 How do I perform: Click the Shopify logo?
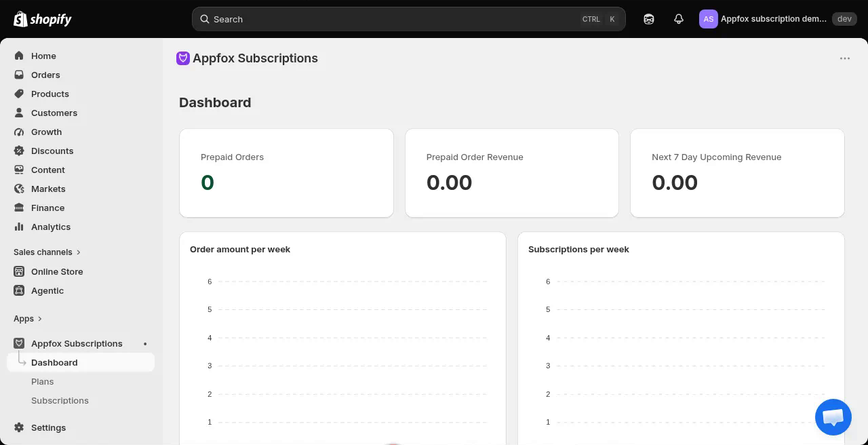tap(43, 19)
